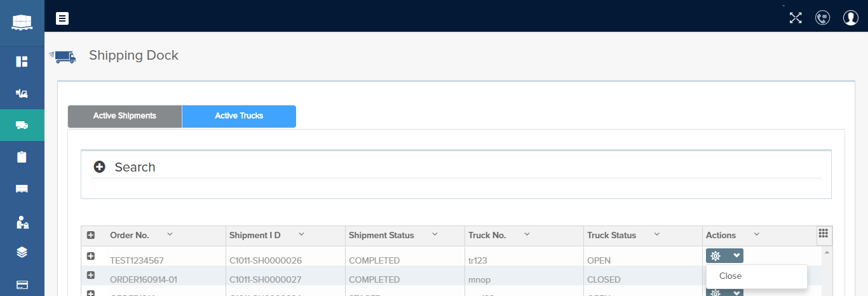
Task: Expand row ORDER160914-01
Action: click(91, 275)
